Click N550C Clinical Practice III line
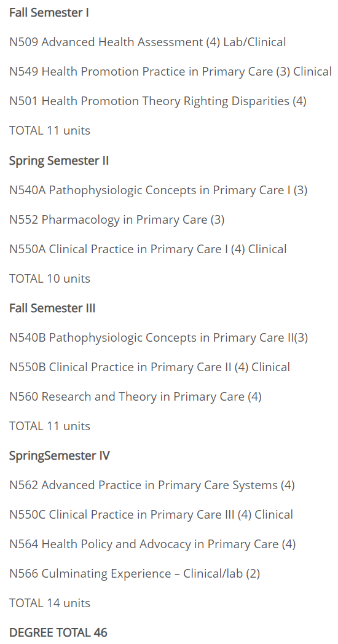 [x=151, y=514]
